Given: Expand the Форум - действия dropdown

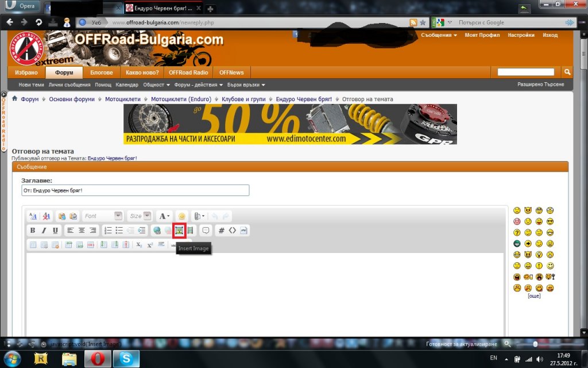Looking at the screenshot, I should (x=198, y=85).
